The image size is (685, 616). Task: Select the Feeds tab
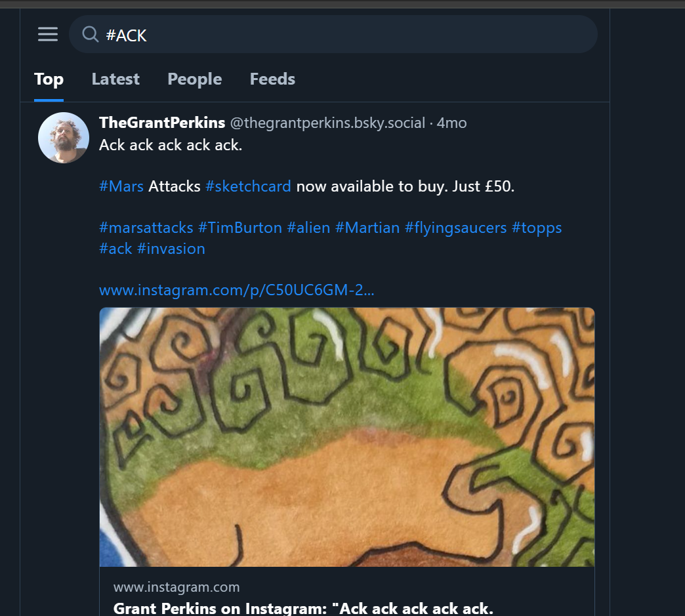[272, 79]
